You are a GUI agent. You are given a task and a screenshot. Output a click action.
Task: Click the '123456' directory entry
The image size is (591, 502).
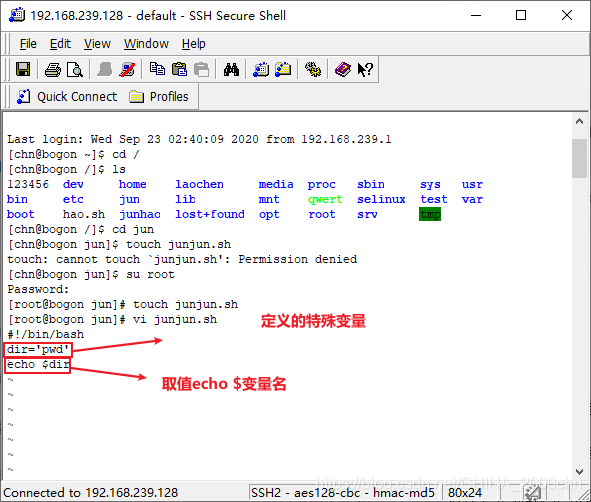(28, 184)
